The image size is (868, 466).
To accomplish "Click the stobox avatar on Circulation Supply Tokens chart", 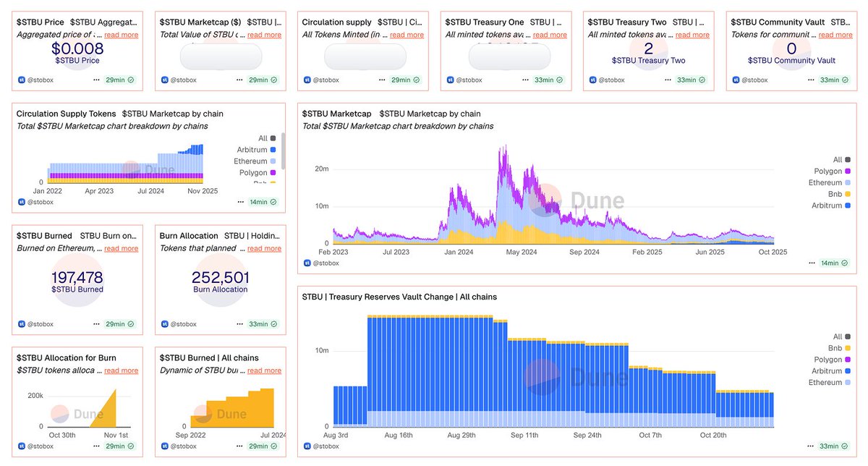I will click(21, 202).
